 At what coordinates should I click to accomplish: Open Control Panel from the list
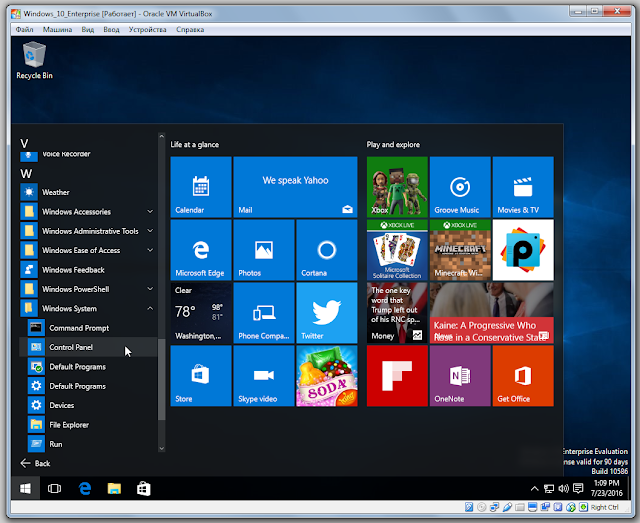tap(88, 347)
